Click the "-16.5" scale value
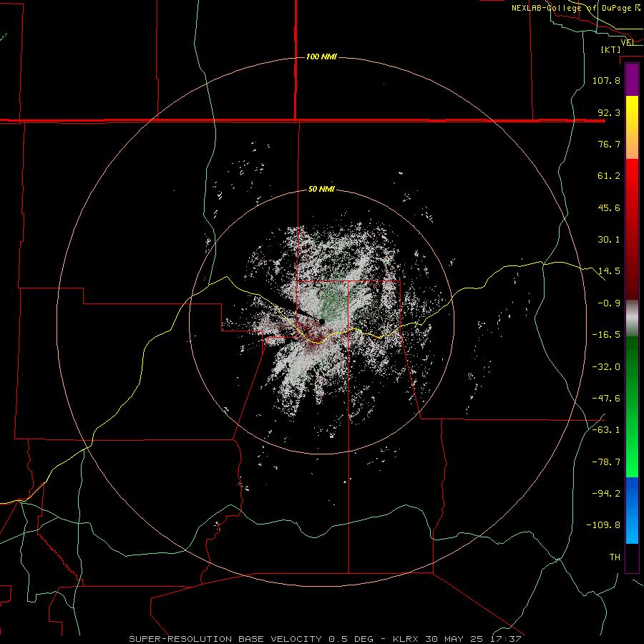The height and width of the screenshot is (644, 644). point(606,335)
